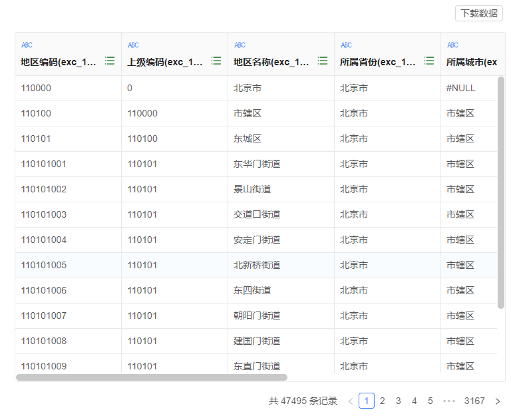
Task: Click the ABC type icon above 所属省份
Action: pyautogui.click(x=346, y=45)
